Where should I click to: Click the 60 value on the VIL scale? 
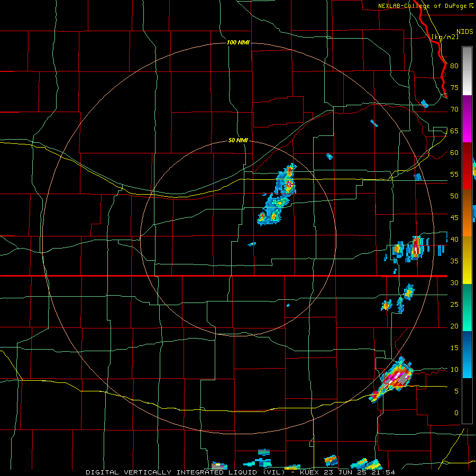coord(454,153)
